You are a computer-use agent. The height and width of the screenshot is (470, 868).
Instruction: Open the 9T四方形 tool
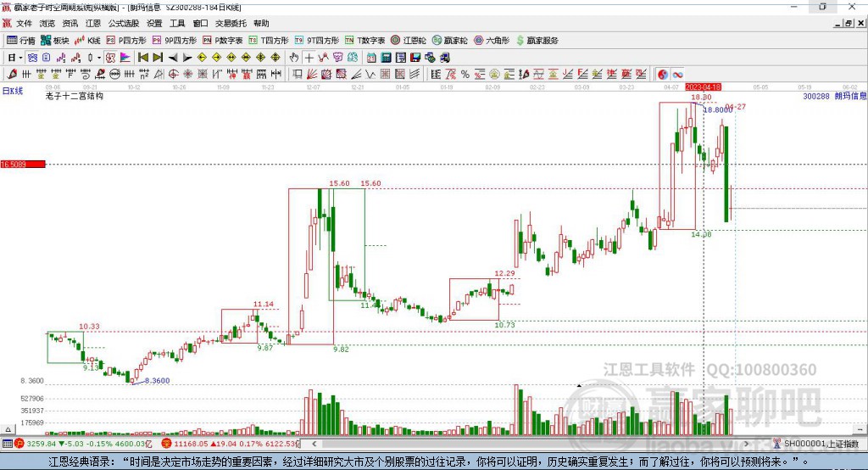coord(317,41)
